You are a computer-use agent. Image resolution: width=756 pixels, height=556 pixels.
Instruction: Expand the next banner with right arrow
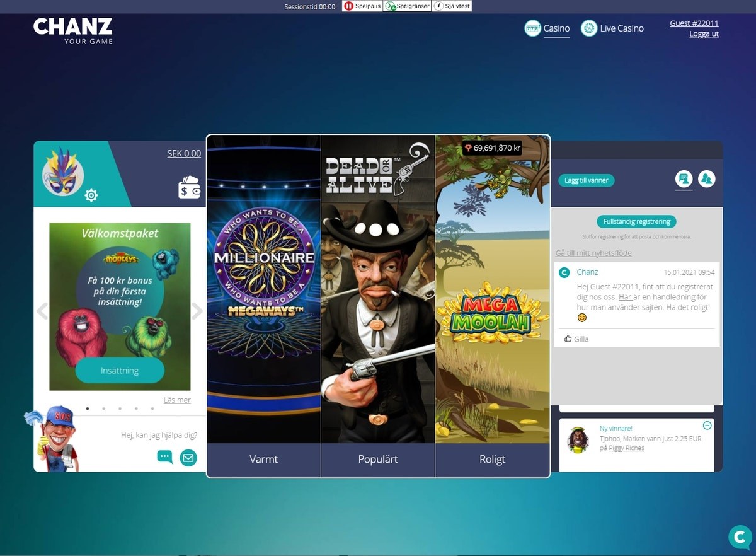[197, 310]
